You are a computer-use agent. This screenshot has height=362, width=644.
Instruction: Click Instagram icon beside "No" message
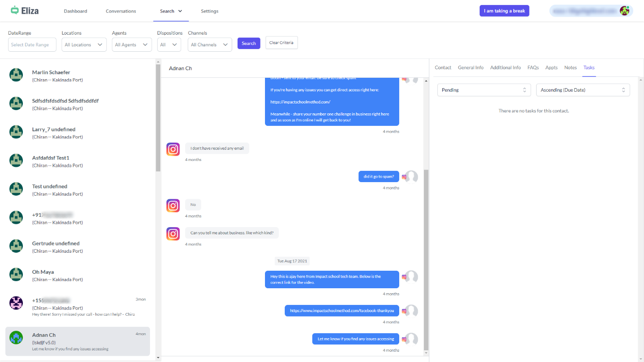click(173, 206)
